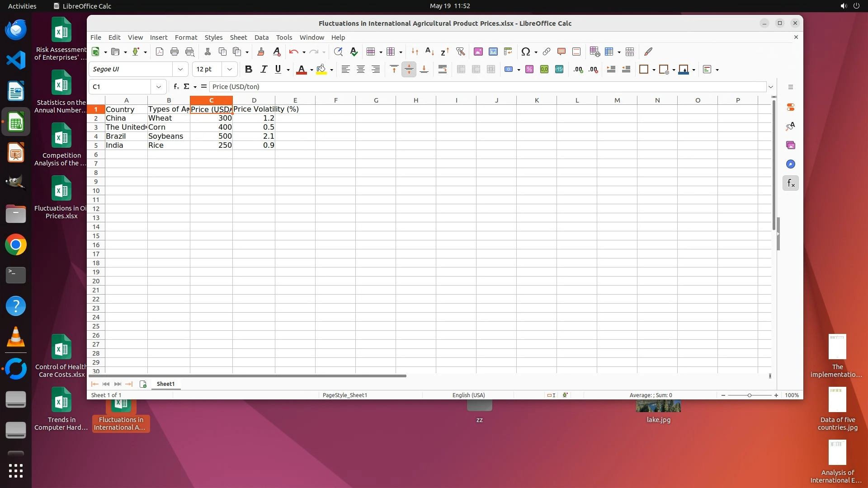Toggle bold formatting
The image size is (868, 488).
click(248, 69)
